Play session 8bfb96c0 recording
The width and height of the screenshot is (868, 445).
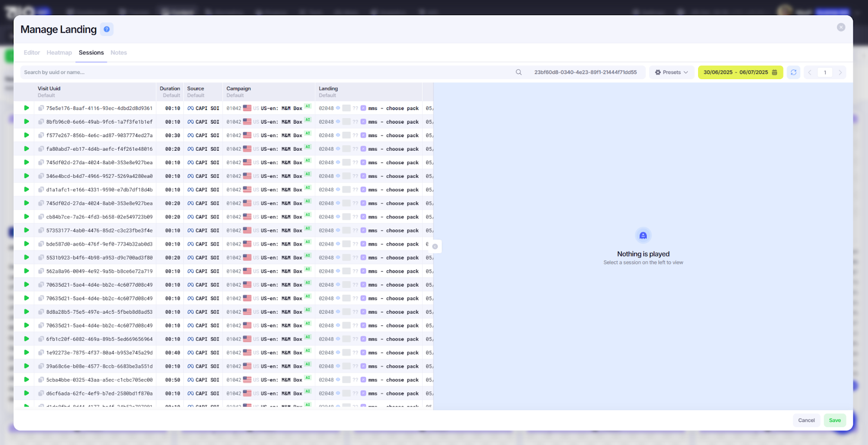[x=27, y=121]
